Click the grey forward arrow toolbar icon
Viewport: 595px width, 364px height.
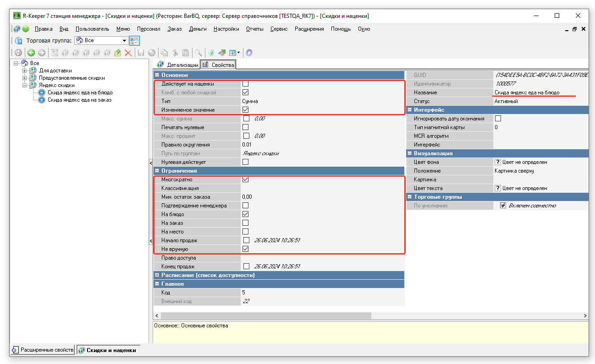tap(42, 53)
